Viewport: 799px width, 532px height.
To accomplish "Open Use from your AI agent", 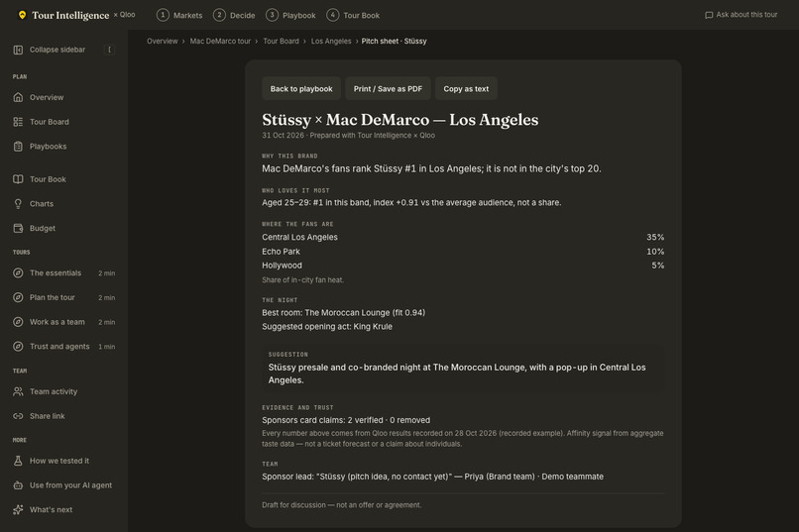I will click(63, 485).
